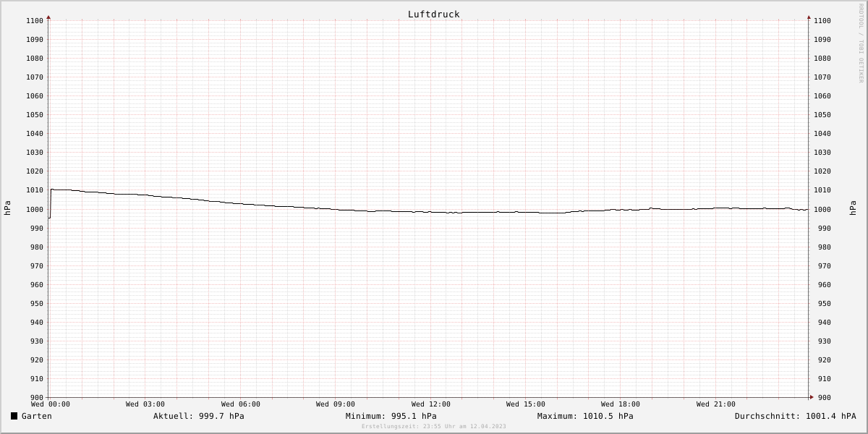The height and width of the screenshot is (434, 868).
Task: Click the Minimum: 995.1 hPa value
Action: [391, 416]
